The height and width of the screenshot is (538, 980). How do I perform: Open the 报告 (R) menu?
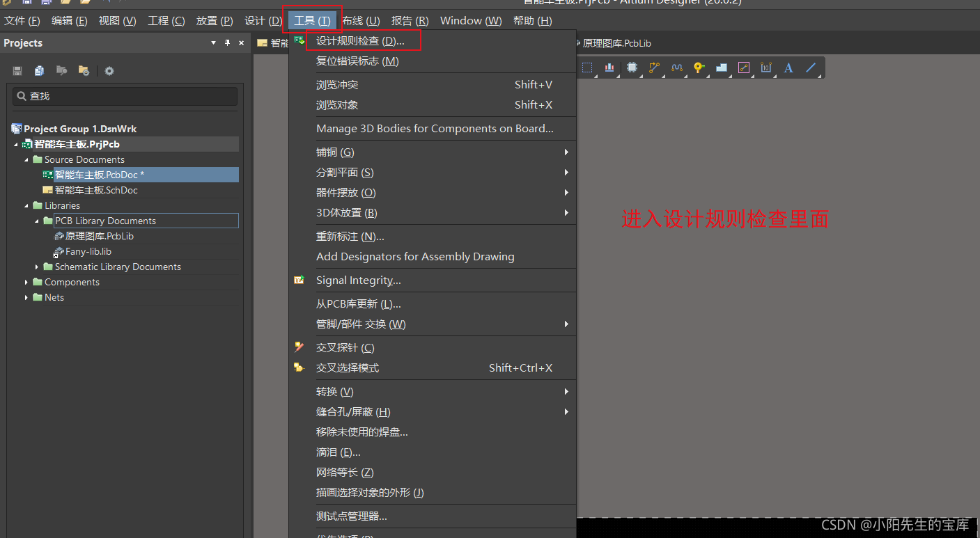point(410,21)
